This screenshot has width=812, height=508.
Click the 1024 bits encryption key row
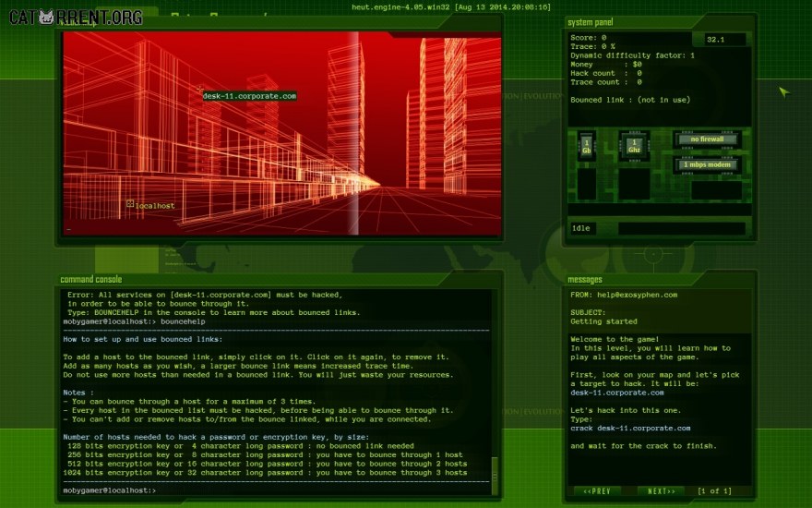coord(265,472)
